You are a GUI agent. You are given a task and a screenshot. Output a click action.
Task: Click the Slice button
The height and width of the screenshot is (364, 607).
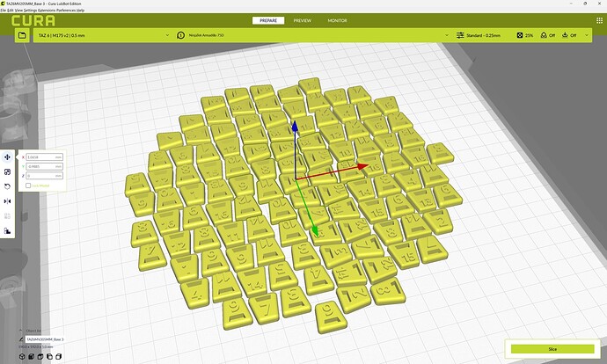[552, 349]
